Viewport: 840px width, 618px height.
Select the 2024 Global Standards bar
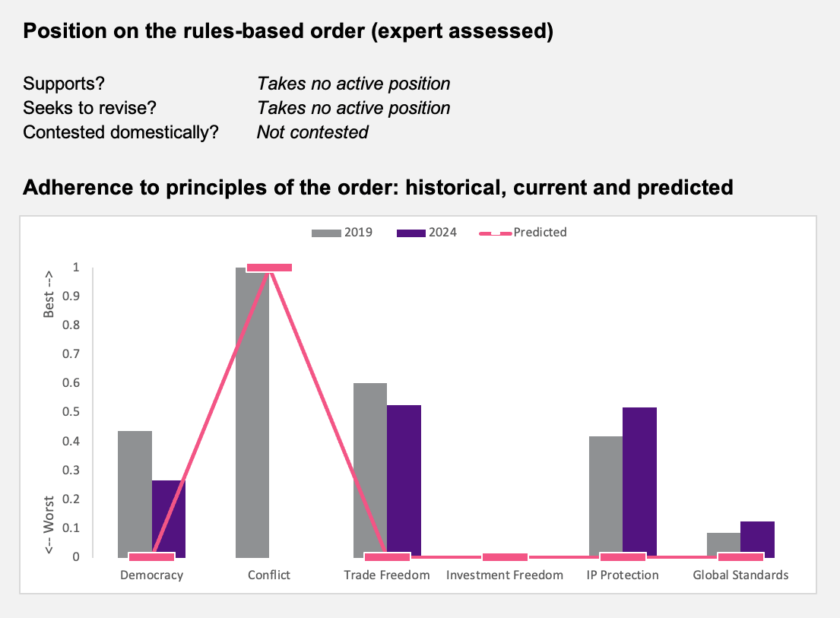pyautogui.click(x=757, y=539)
